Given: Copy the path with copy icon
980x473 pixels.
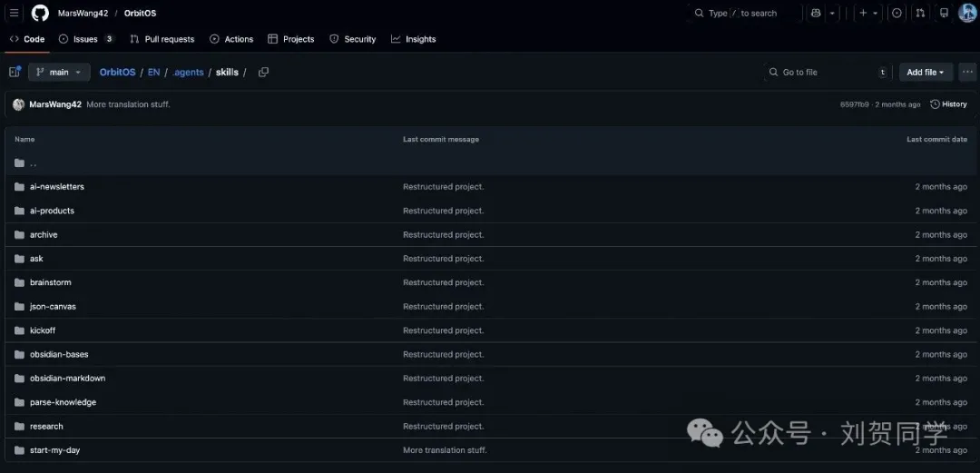Looking at the screenshot, I should [263, 73].
